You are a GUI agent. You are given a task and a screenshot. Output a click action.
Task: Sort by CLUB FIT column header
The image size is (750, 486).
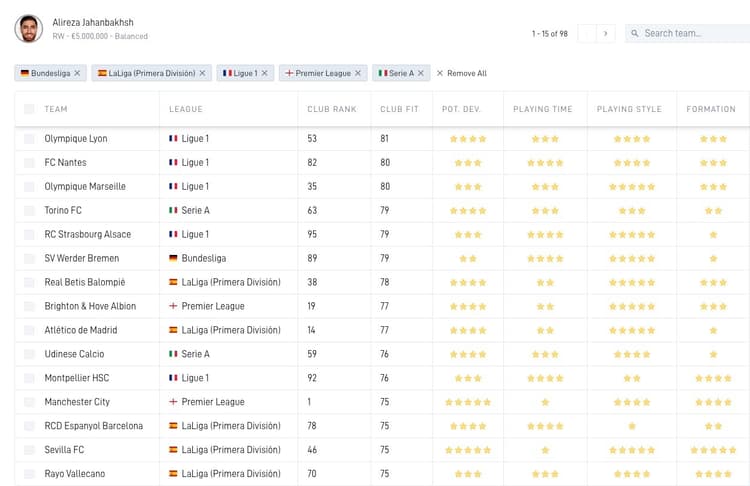pyautogui.click(x=399, y=109)
